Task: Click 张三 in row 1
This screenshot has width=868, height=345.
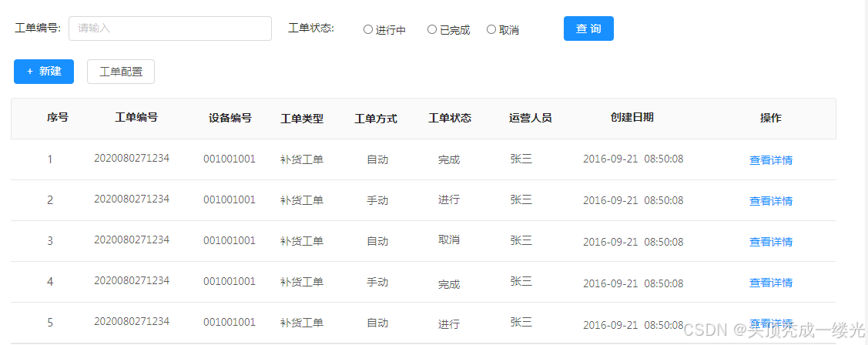Action: (521, 159)
